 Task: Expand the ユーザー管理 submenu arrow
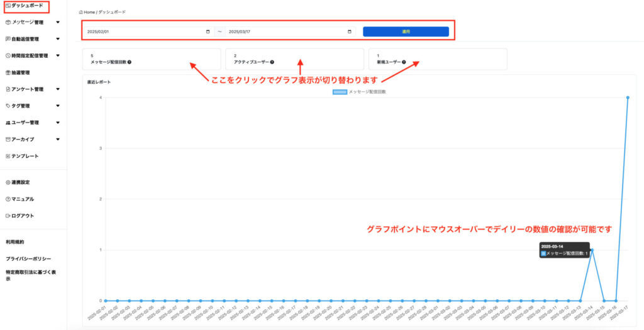[58, 123]
